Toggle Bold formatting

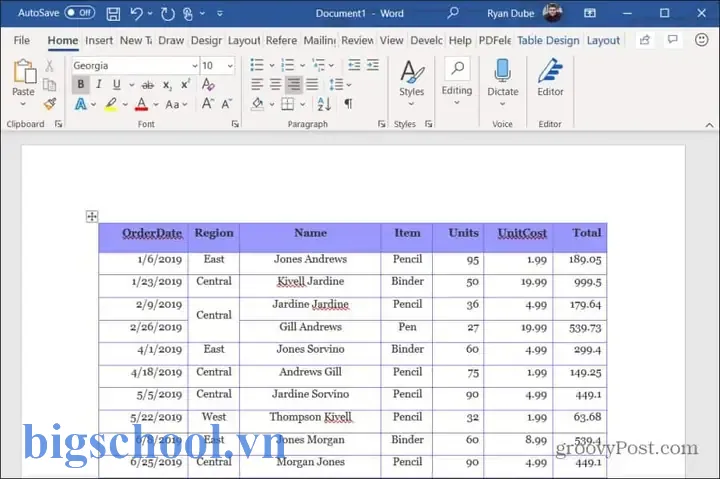point(81,85)
